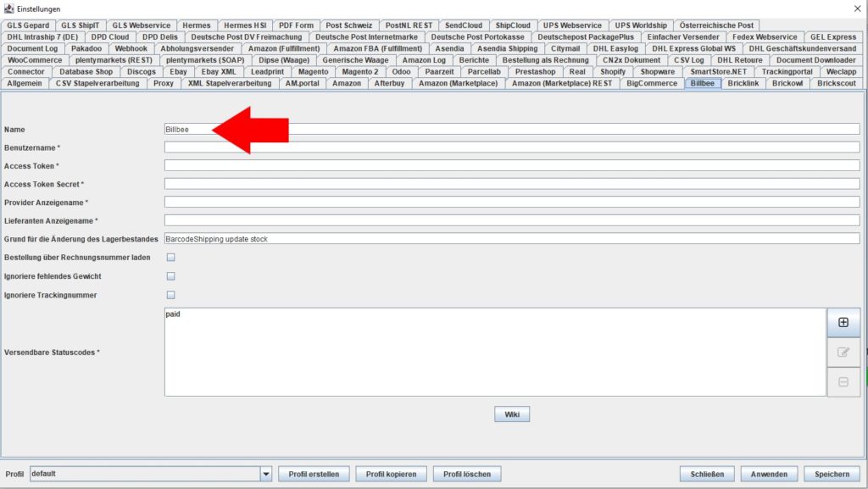
Task: Click the Lieferanten Anzeigename field
Action: click(512, 220)
